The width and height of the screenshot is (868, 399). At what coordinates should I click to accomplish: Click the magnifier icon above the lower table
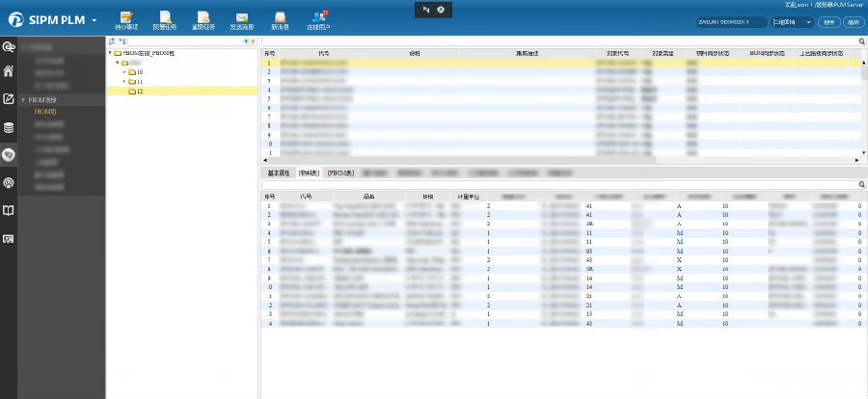(x=862, y=184)
